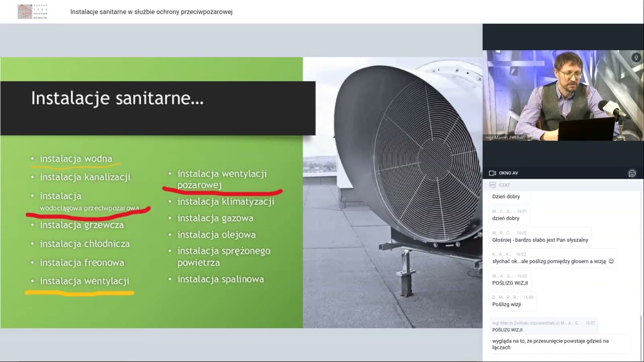The width and height of the screenshot is (644, 362).
Task: Click the 'instalacja grzewcza' bullet
Action: coord(82,225)
